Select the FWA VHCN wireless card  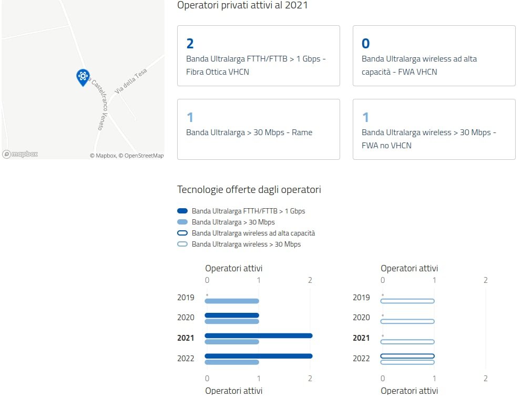pos(434,56)
